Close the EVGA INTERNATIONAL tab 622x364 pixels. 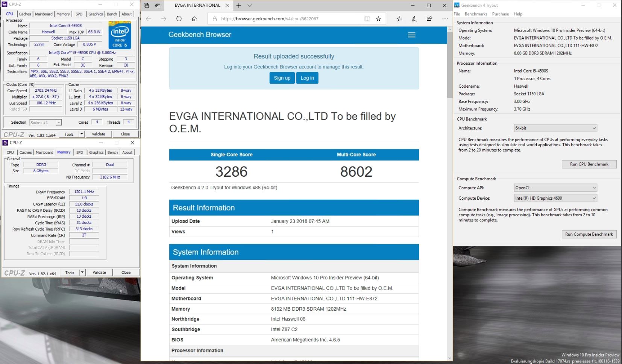click(227, 6)
